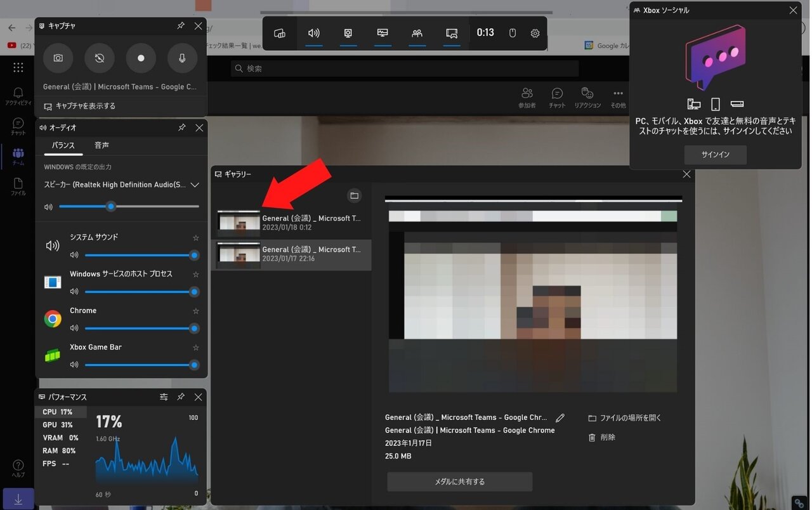Select the FPS metric
Screen dimensions: 812x510
point(61,464)
